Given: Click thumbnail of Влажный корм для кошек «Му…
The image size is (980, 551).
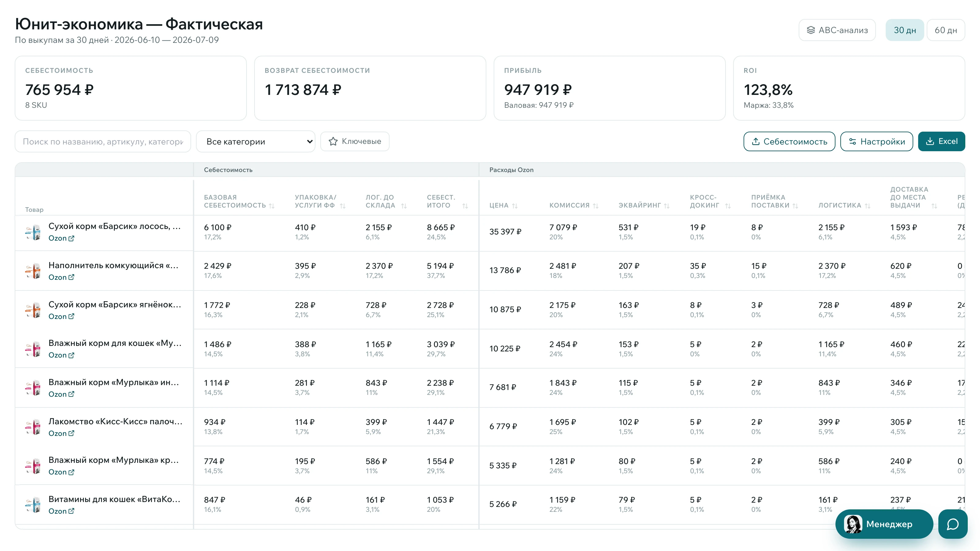Looking at the screenshot, I should 33,349.
